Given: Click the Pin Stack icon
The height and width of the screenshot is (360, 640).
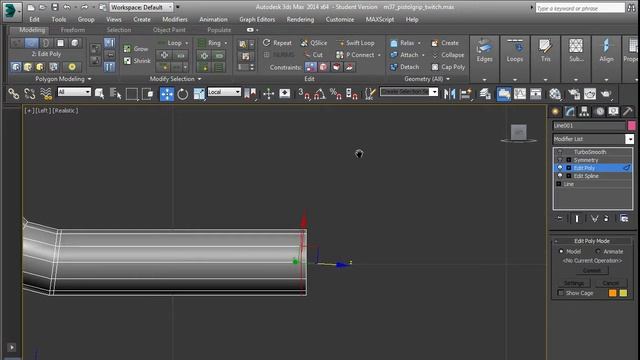Looking at the screenshot, I should 560,218.
